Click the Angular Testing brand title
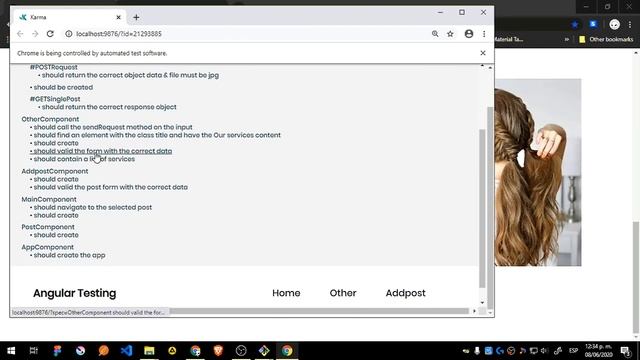640x360 pixels. point(75,293)
